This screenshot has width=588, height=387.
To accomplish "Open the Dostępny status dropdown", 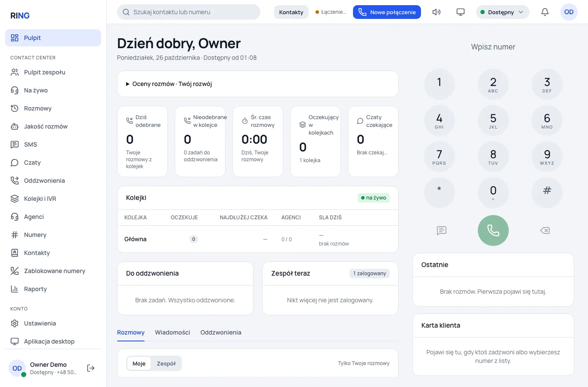I will pos(502,12).
